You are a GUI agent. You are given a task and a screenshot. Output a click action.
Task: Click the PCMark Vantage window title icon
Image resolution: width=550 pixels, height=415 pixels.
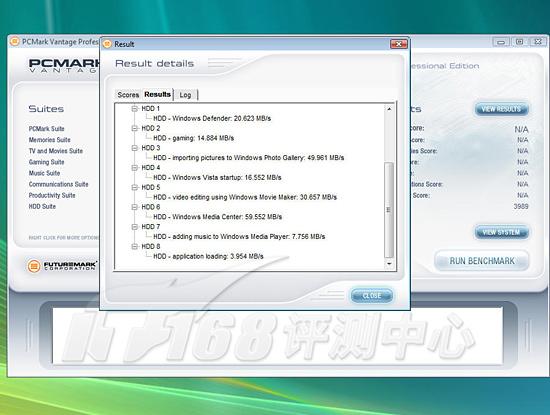tap(15, 42)
